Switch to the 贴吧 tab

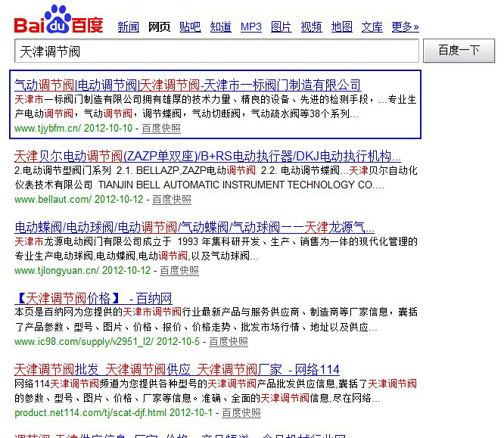pyautogui.click(x=190, y=27)
